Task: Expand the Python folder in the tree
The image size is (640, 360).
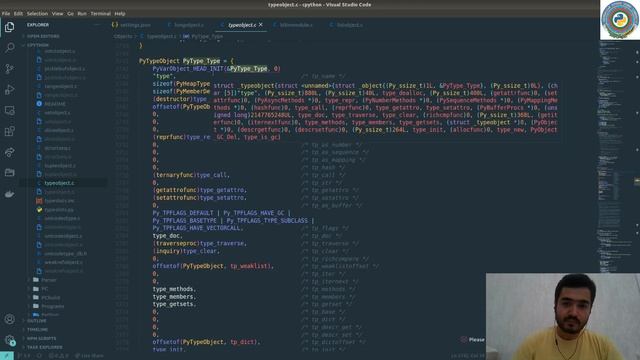Action: 50,315
